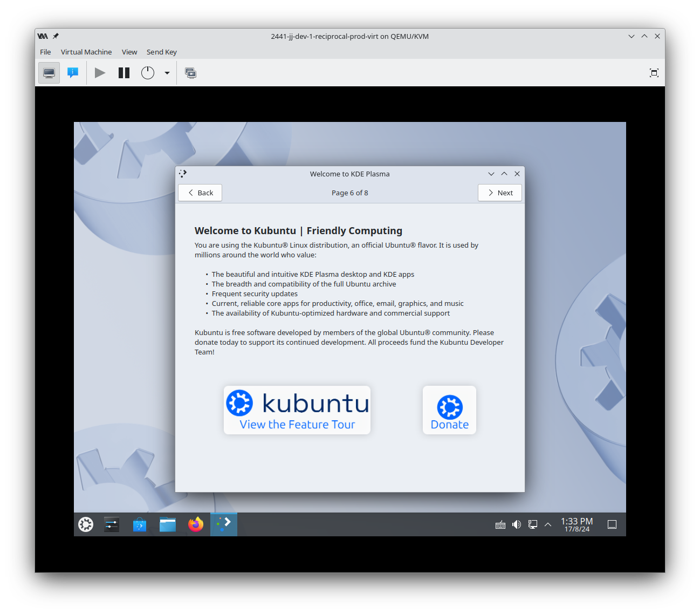The height and width of the screenshot is (614, 700).
Task: Select Welcome Center task in taskbar
Action: (224, 524)
